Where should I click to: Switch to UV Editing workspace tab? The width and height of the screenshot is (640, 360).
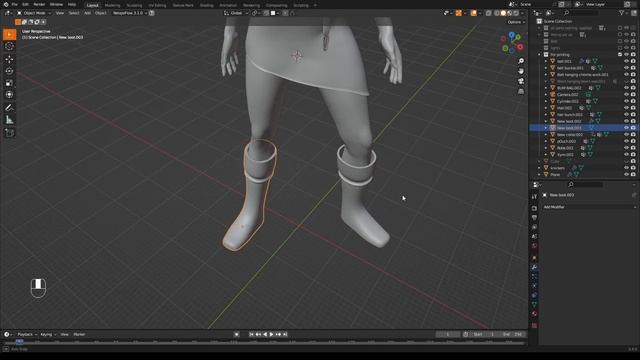click(x=157, y=5)
